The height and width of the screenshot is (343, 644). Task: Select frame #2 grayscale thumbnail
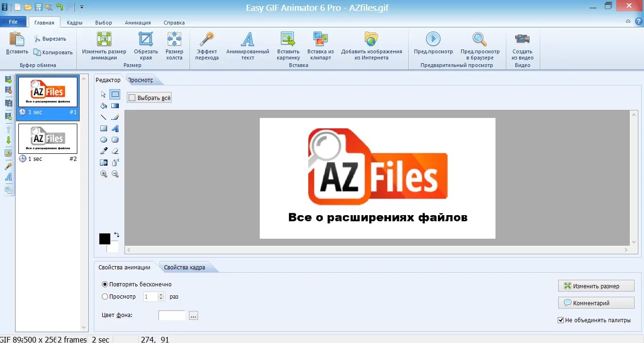click(48, 139)
